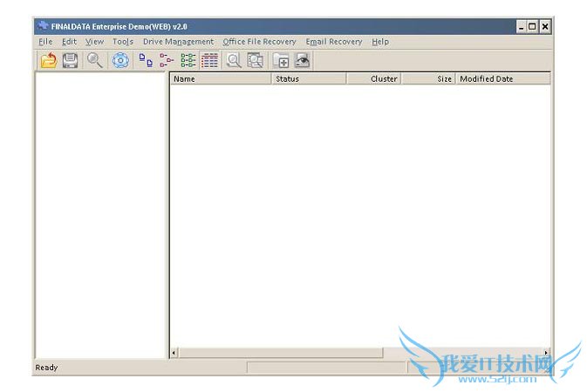Click the horizontal scrollbar right arrow
Image resolution: width=587 pixels, height=392 pixels.
(546, 353)
